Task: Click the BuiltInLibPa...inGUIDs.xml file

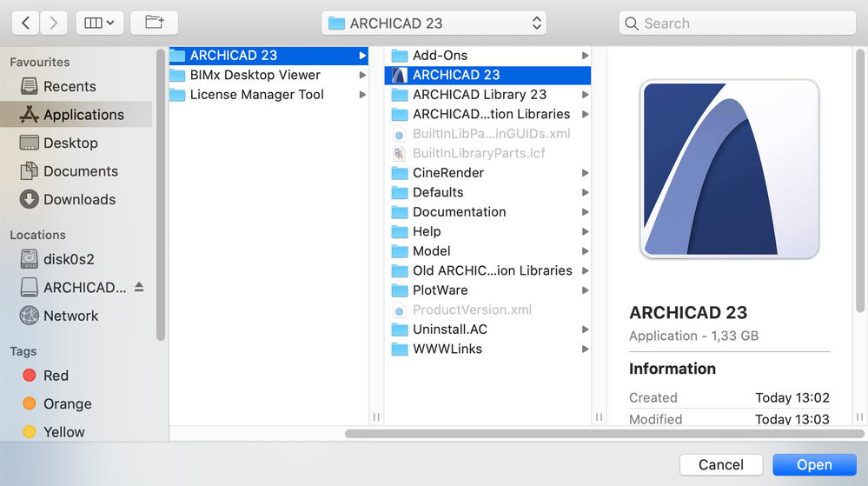Action: click(x=487, y=134)
